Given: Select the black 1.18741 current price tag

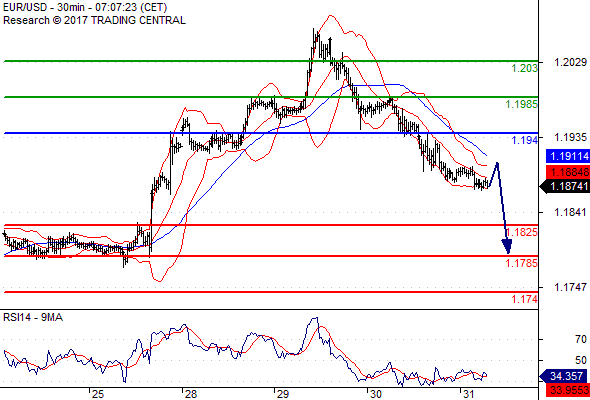Looking at the screenshot, I should 565,186.
